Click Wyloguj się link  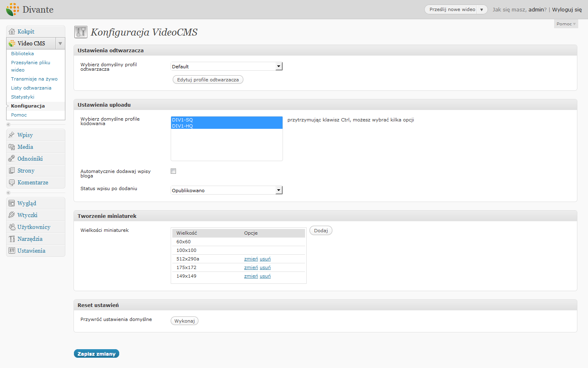point(567,9)
